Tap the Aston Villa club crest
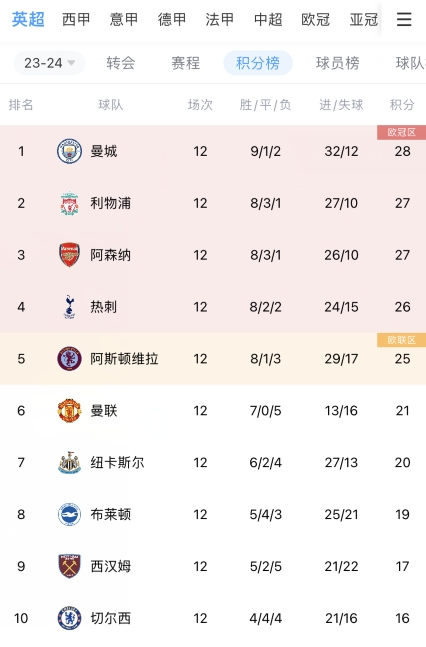 coord(69,359)
